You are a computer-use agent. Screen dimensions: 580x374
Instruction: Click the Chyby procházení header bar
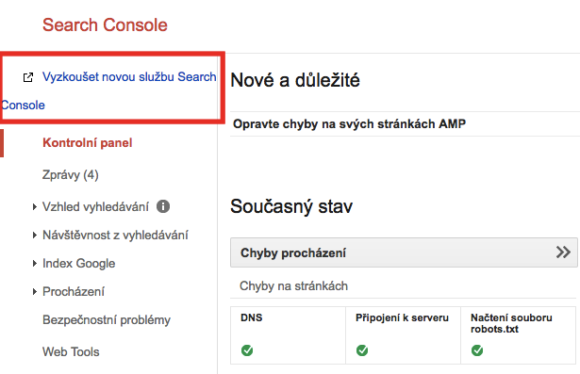404,253
